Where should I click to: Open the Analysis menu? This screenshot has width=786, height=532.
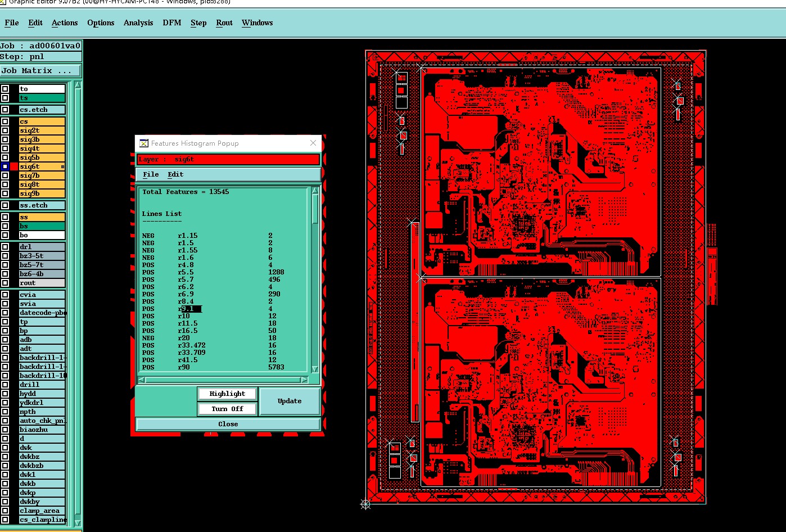tap(138, 23)
